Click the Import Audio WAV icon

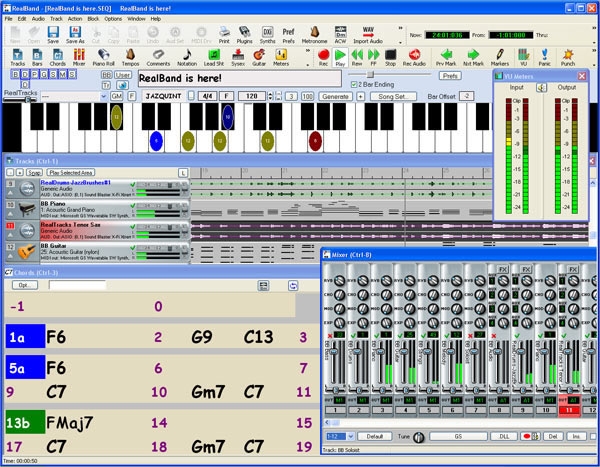pyautogui.click(x=368, y=34)
